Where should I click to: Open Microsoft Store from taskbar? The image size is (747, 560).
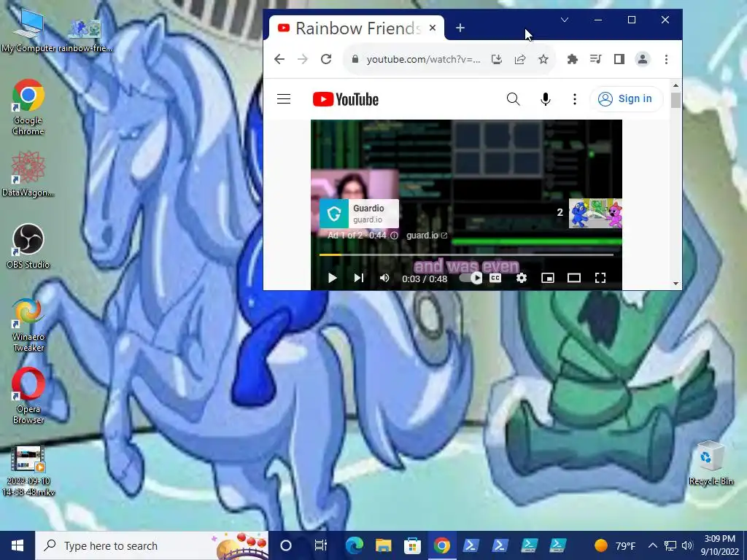[412, 545]
